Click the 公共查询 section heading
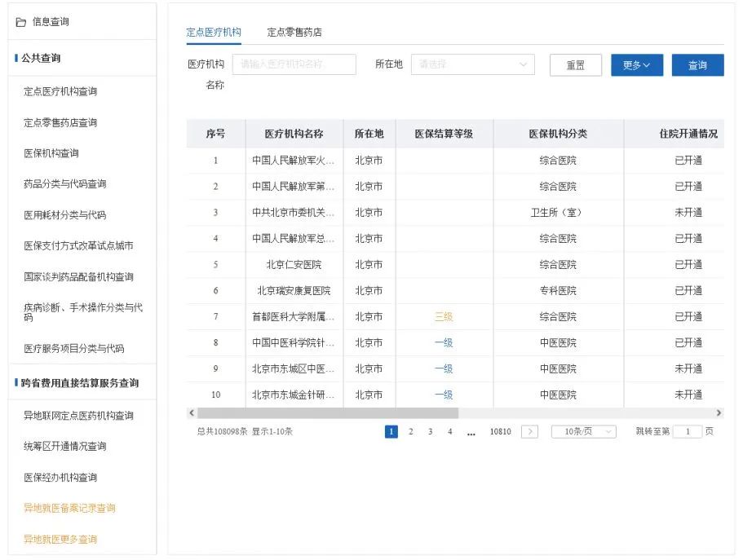The image size is (743, 560). pyautogui.click(x=41, y=58)
